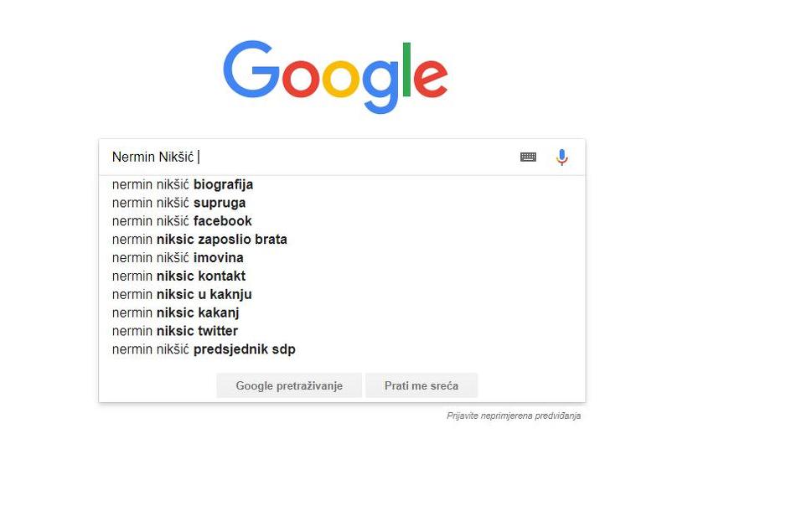Open the on-screen keyboard icon
The width and height of the screenshot is (786, 532).
click(528, 157)
